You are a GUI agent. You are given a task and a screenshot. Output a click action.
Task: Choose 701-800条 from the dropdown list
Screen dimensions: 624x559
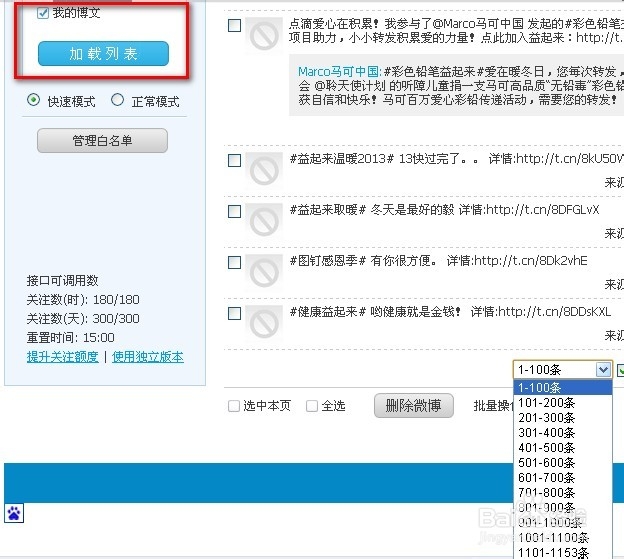point(563,493)
